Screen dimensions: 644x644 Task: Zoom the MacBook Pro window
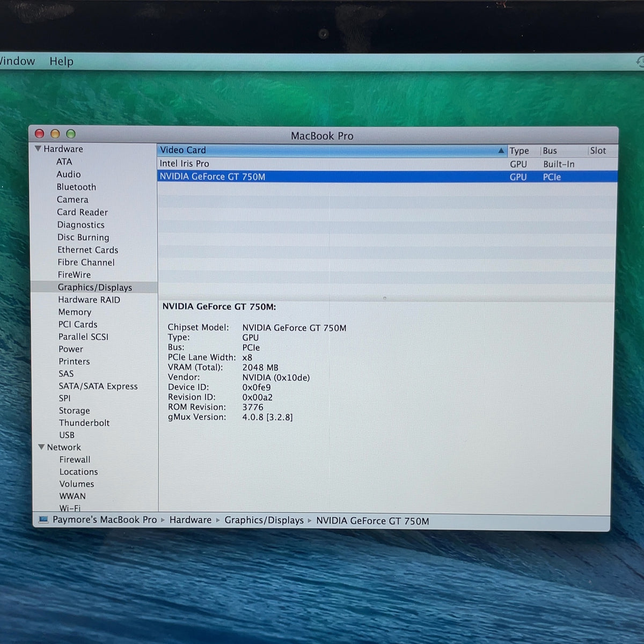click(70, 134)
